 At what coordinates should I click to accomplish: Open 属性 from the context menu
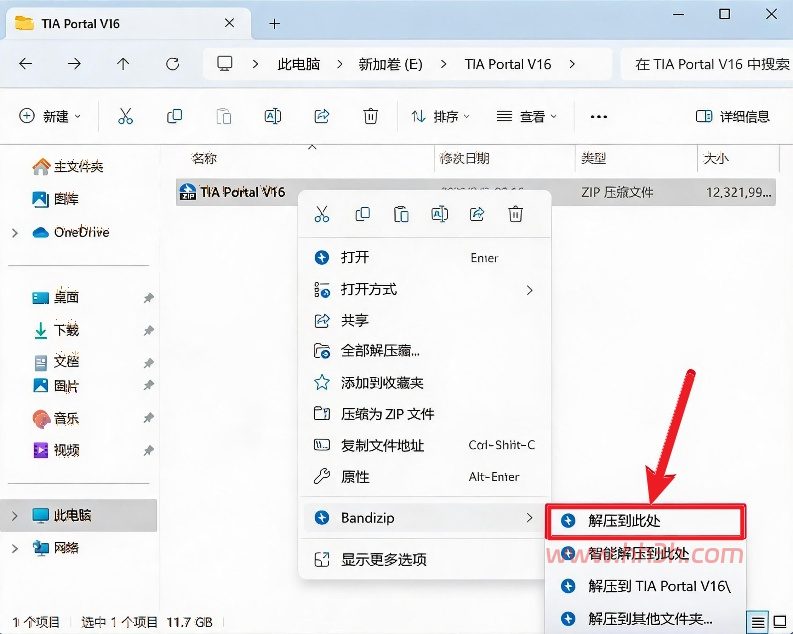pyautogui.click(x=424, y=477)
